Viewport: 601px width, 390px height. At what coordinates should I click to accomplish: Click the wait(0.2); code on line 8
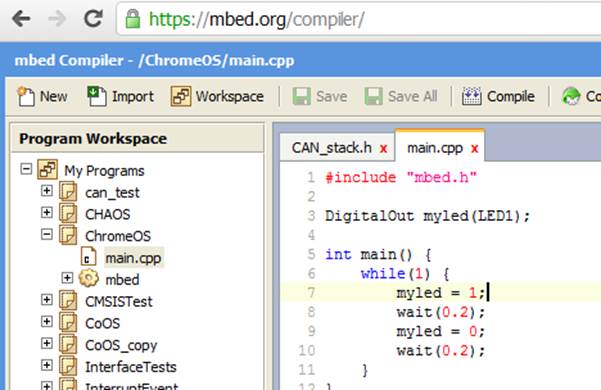[441, 312]
